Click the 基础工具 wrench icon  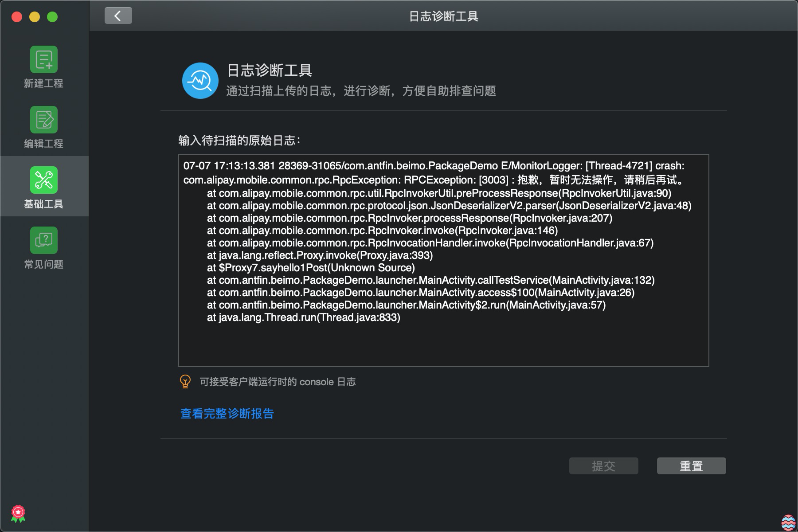[x=43, y=180]
